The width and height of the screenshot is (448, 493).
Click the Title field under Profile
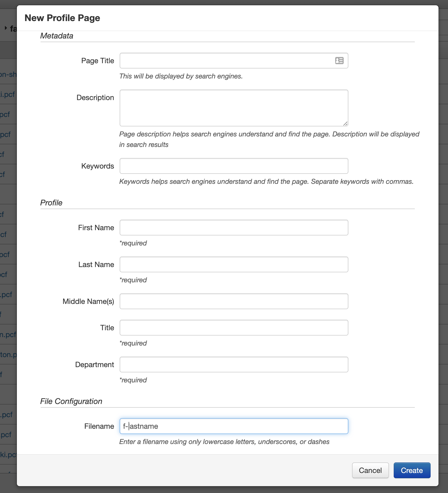tap(234, 328)
